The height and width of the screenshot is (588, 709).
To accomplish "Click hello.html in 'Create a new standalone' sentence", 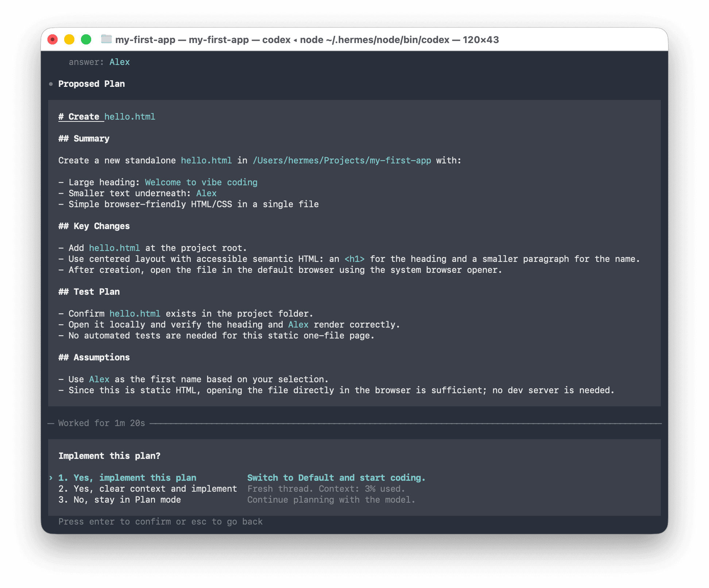I will click(206, 160).
